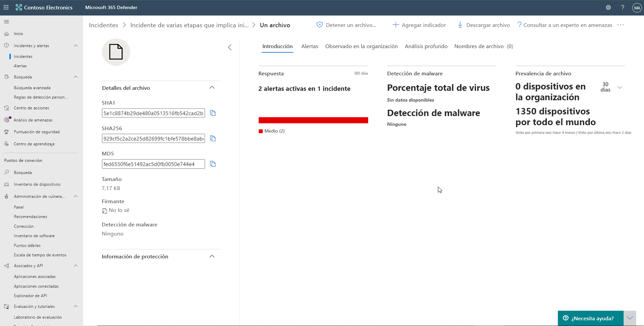Open Laboratorio de evaluación
Viewport: 644px width, 326px height.
pyautogui.click(x=38, y=317)
